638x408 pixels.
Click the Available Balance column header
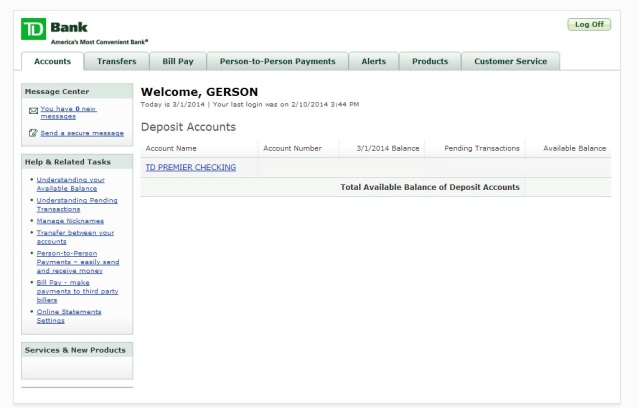575,148
